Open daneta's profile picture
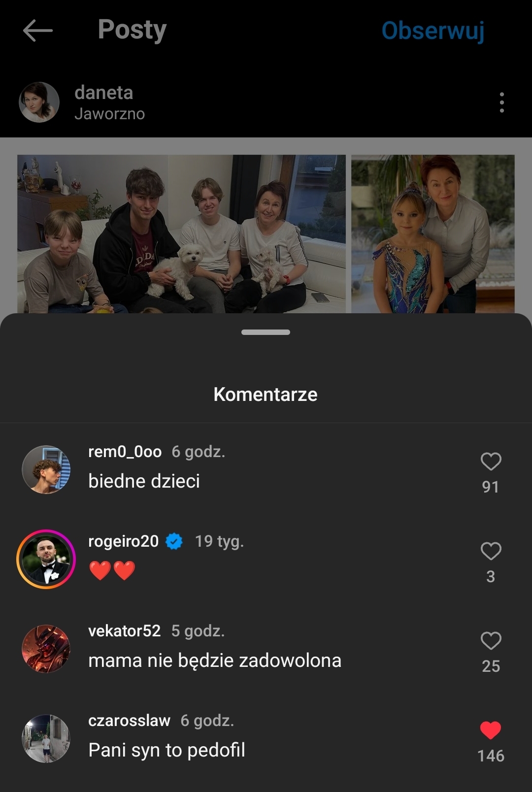The width and height of the screenshot is (532, 792). pos(39,102)
